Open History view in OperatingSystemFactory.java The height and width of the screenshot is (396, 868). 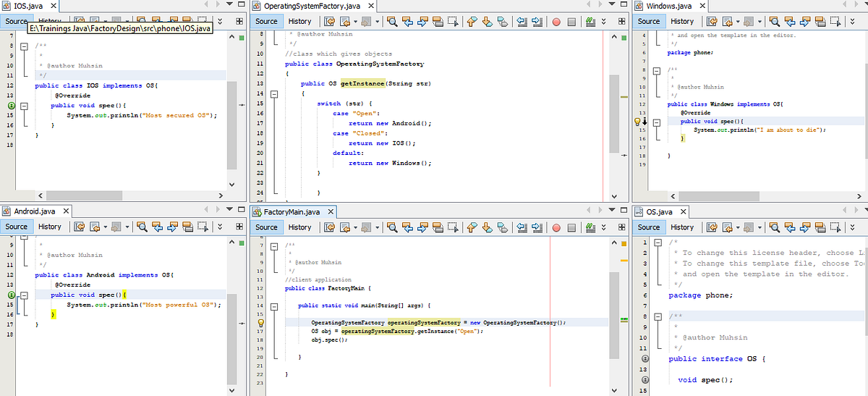point(299,22)
